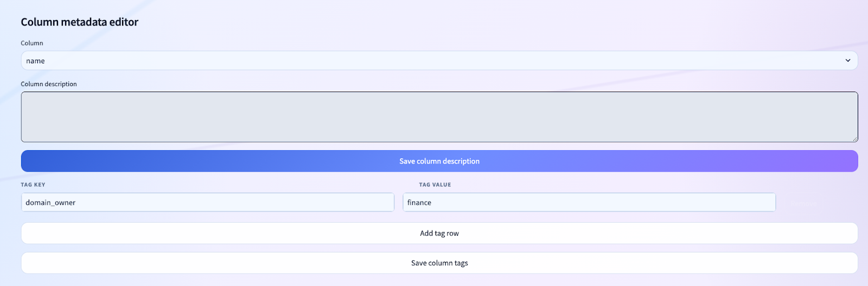Image resolution: width=868 pixels, height=286 pixels.
Task: Click the Column description label
Action: point(49,84)
